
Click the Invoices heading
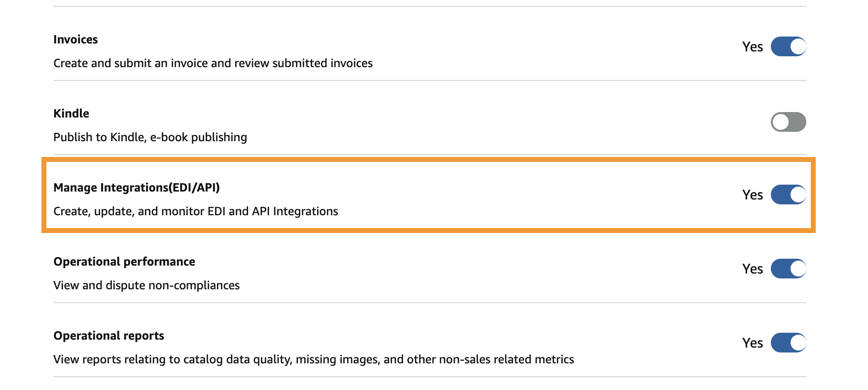tap(75, 39)
